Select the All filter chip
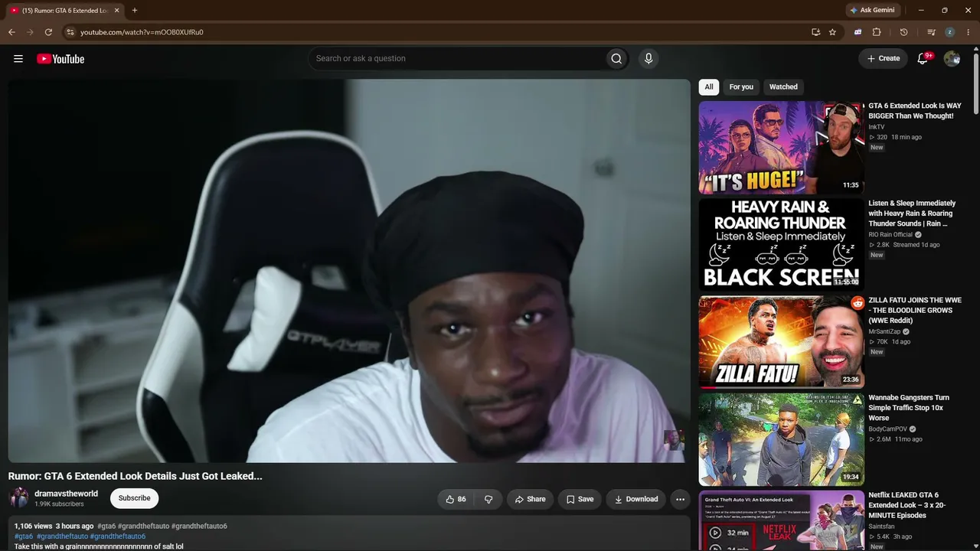The height and width of the screenshot is (551, 980). click(709, 87)
